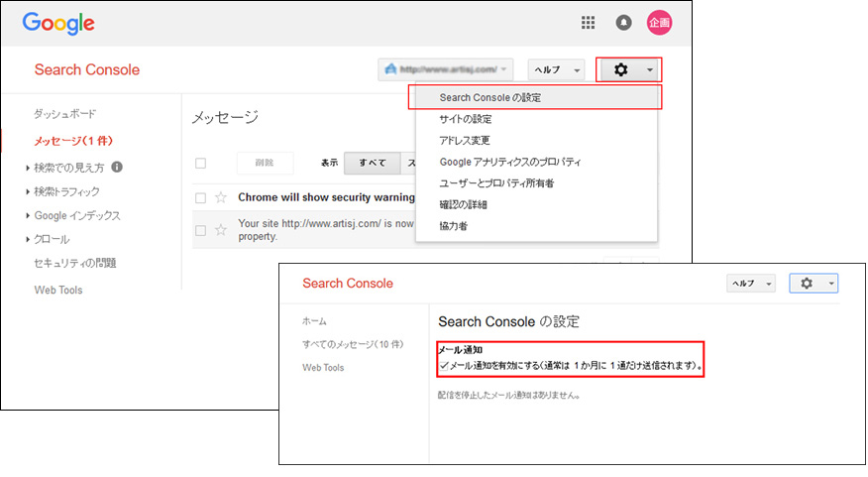Select Google アナリティクスのプロパティ menu item

tap(536, 163)
